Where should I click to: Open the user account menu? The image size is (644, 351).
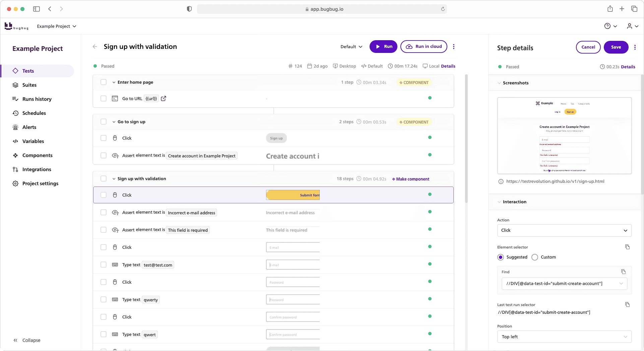click(x=632, y=26)
